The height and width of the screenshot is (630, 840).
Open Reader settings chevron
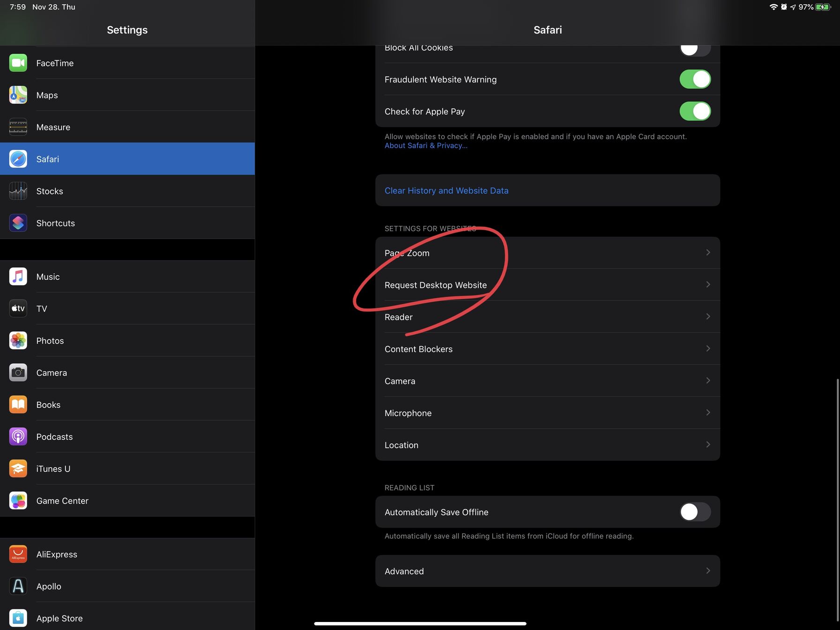click(x=708, y=316)
